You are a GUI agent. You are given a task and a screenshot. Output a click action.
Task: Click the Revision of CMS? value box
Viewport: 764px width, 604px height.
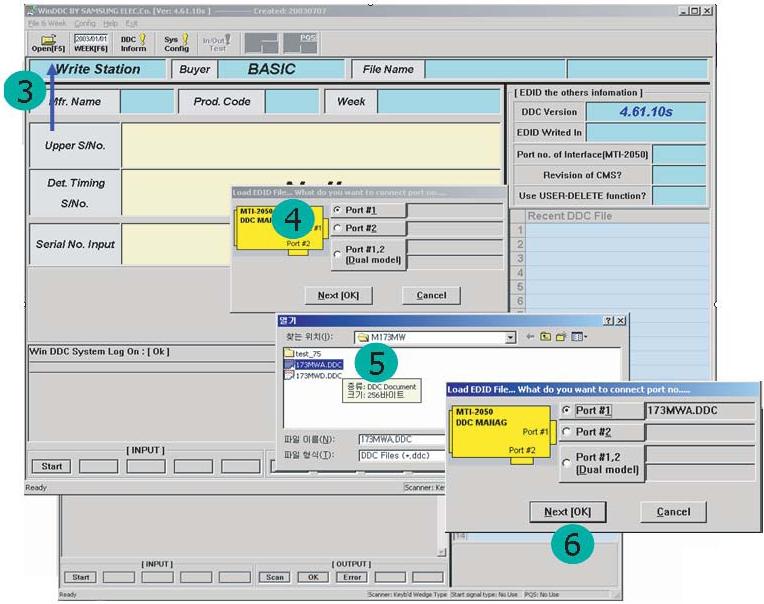[679, 175]
